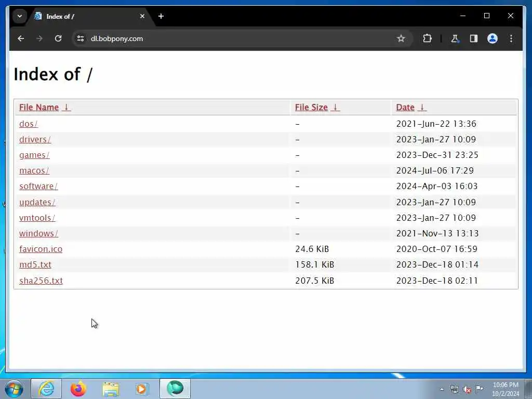Minimize the browser window
Screen dimensions: 532x399
pyautogui.click(x=463, y=16)
